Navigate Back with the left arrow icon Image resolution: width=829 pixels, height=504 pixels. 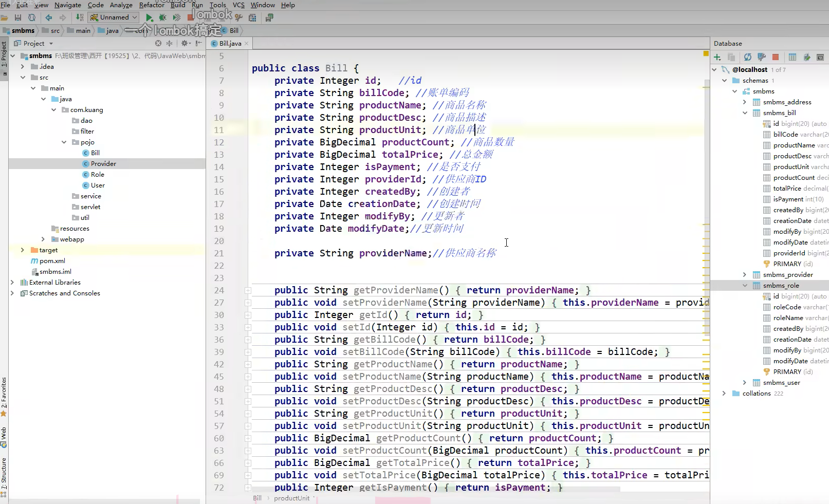click(x=49, y=17)
